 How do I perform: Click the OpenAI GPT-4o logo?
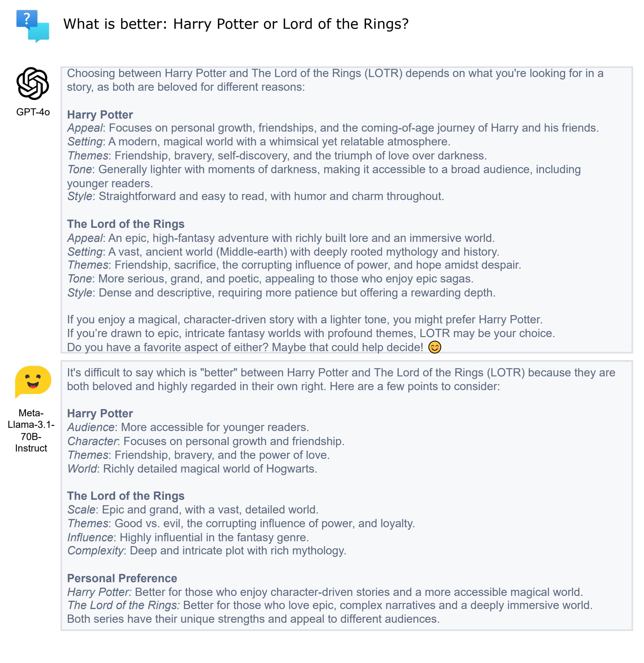pos(33,83)
